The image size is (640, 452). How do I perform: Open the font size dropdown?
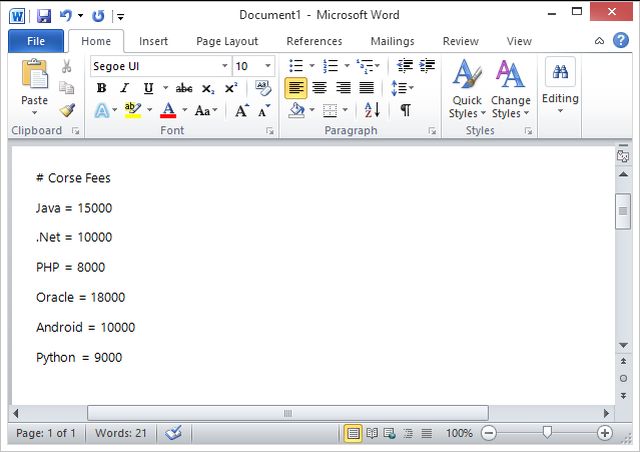268,66
